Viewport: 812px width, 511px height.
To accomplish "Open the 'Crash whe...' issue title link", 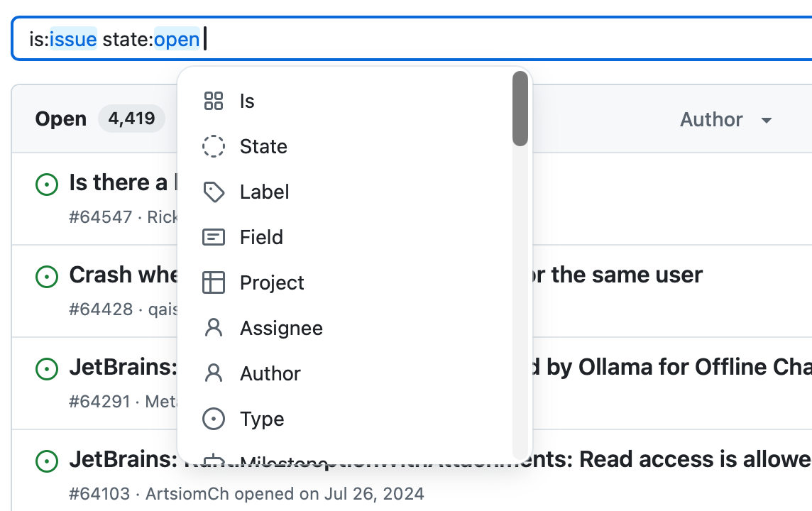I will [122, 275].
